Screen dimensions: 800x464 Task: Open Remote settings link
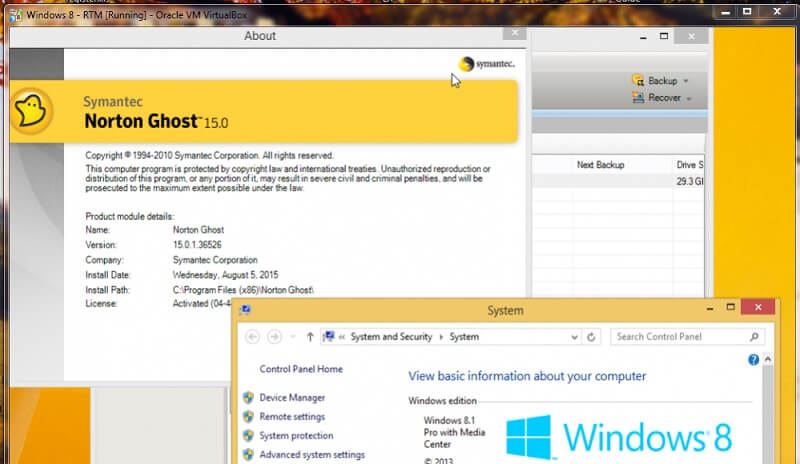[x=292, y=417]
